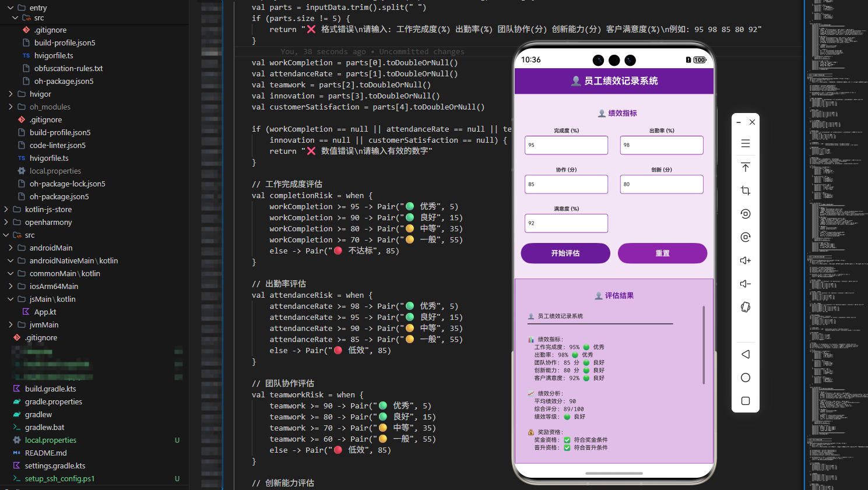
Task: Take a screenshot with the crop icon
Action: pyautogui.click(x=745, y=191)
